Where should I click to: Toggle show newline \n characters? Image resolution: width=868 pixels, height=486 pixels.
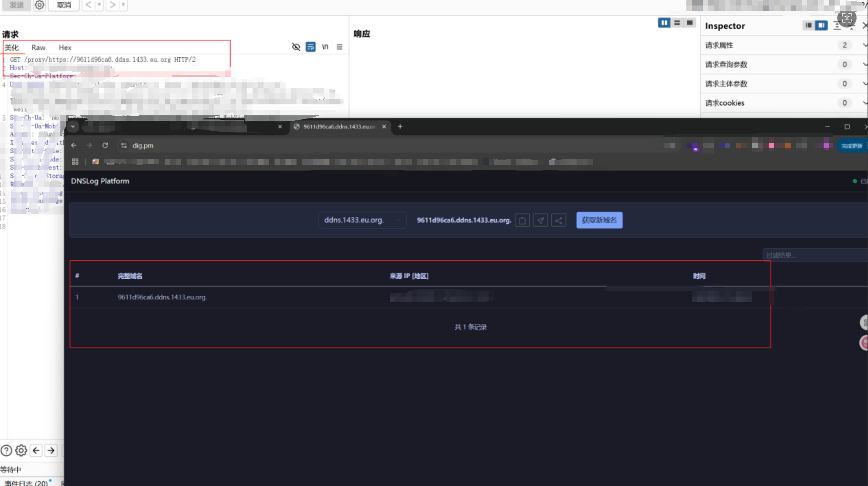pos(325,47)
